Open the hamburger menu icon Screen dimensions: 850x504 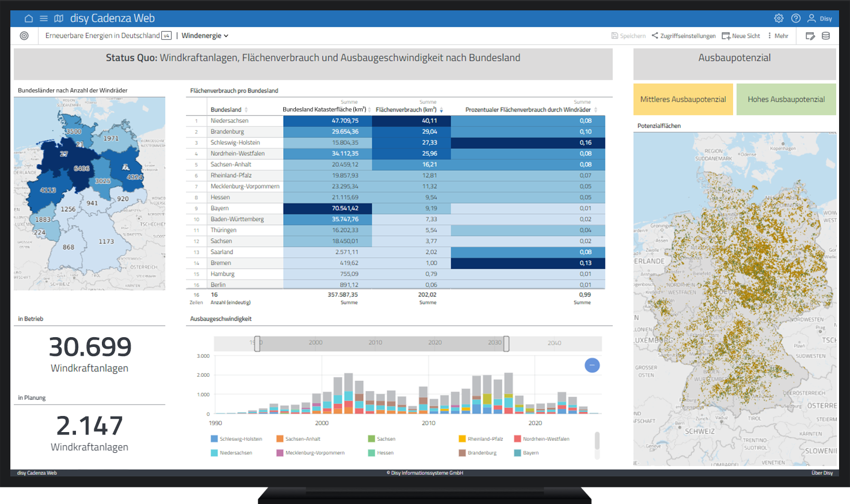click(x=44, y=18)
